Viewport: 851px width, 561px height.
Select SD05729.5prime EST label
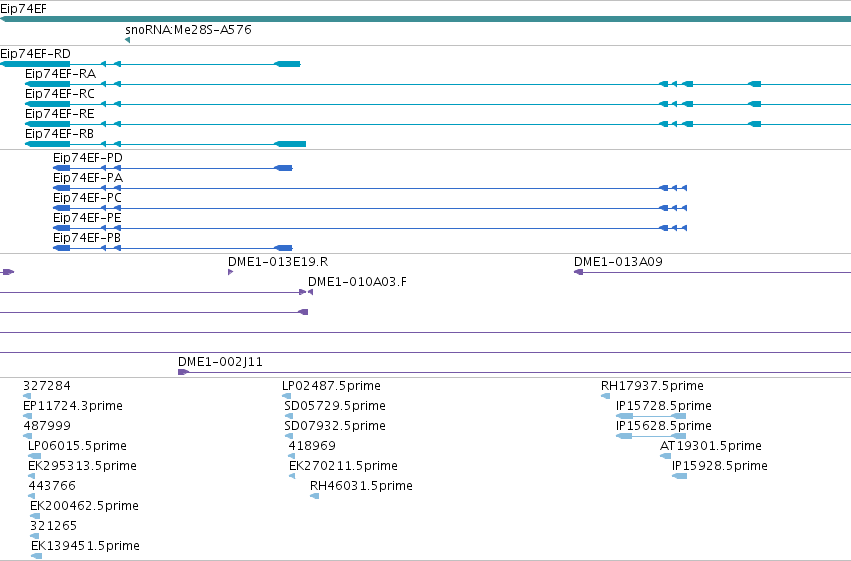click(x=335, y=406)
